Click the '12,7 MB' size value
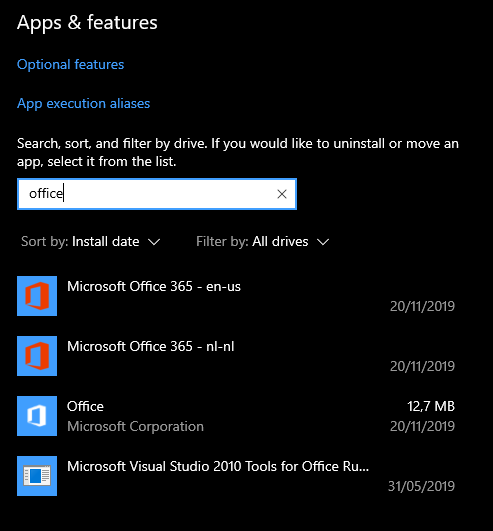This screenshot has width=493, height=531. coord(431,406)
